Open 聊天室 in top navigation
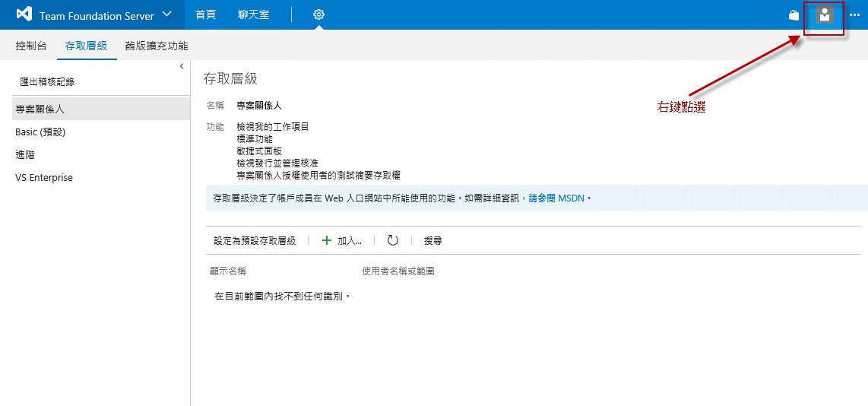The height and width of the screenshot is (406, 868). click(253, 15)
